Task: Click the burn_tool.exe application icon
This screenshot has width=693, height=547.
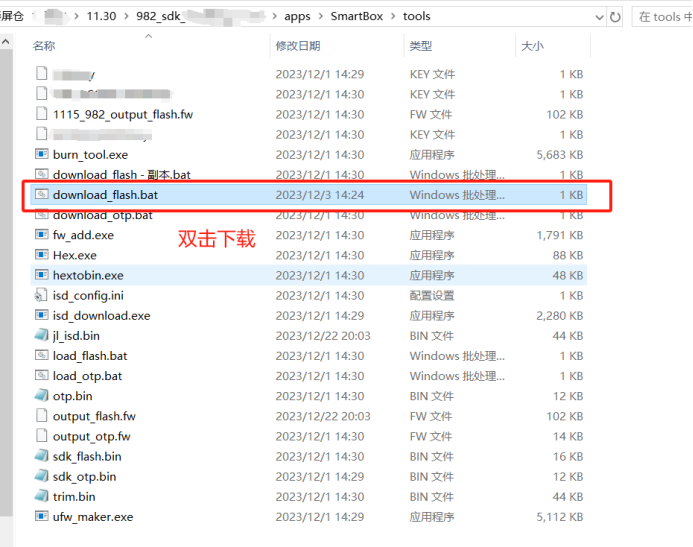Action: point(42,154)
